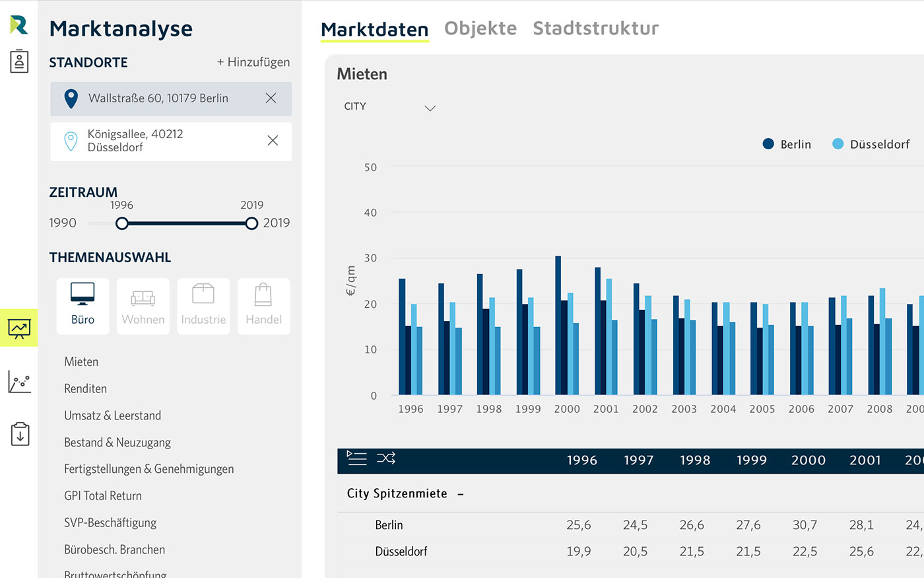The height and width of the screenshot is (578, 924).
Task: Click the Berlin row label in table
Action: pos(389,525)
